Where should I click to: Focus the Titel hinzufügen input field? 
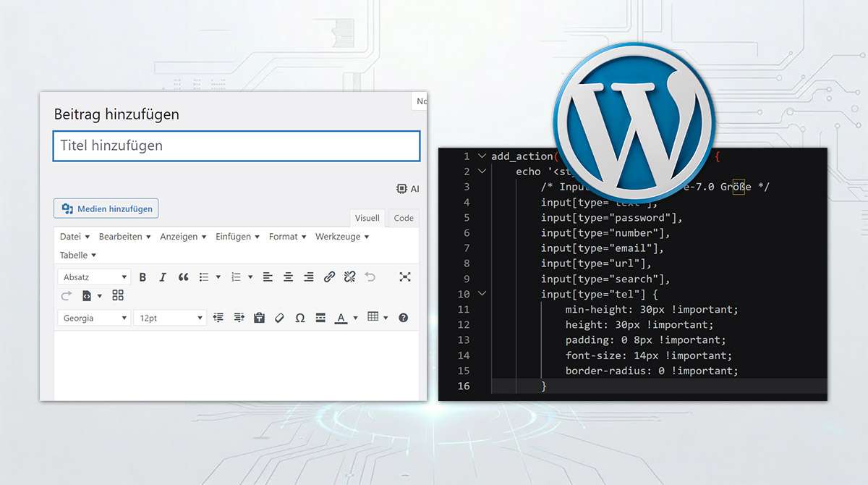click(237, 145)
